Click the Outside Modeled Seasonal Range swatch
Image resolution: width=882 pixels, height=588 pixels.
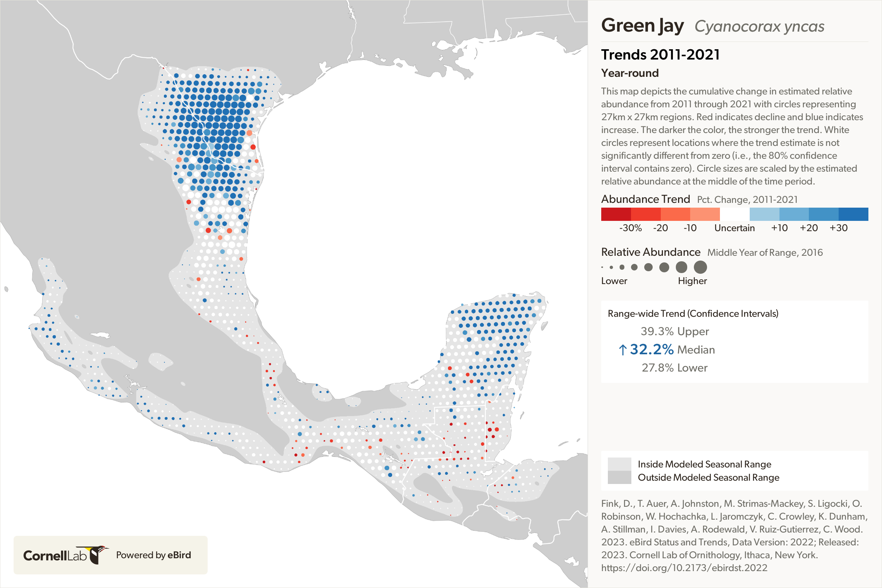619,477
